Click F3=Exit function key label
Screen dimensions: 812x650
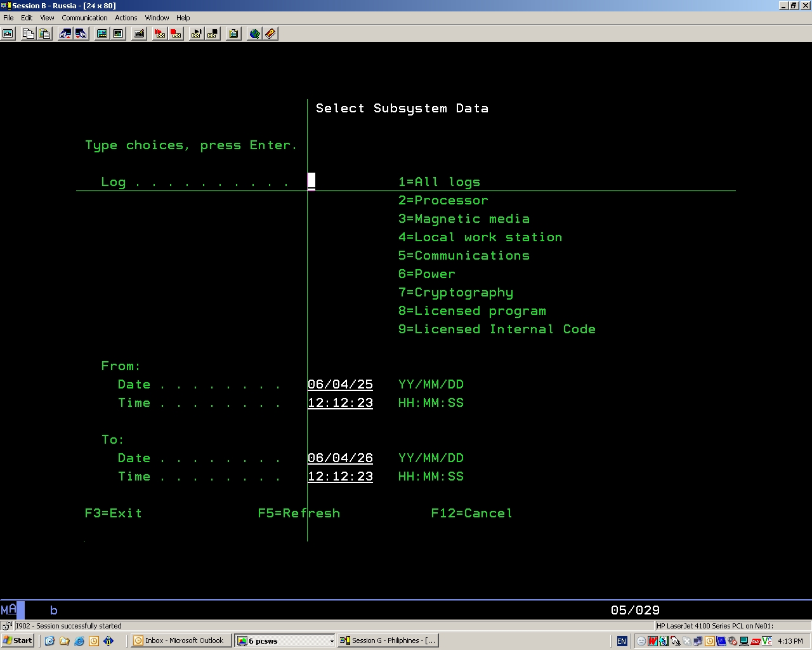[x=114, y=513]
